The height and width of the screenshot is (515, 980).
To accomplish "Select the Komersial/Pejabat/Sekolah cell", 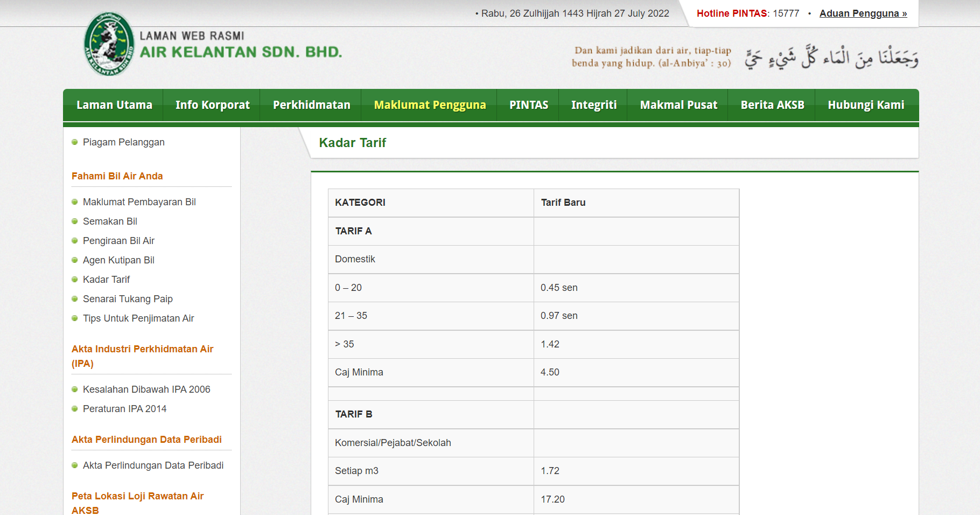I will point(431,443).
